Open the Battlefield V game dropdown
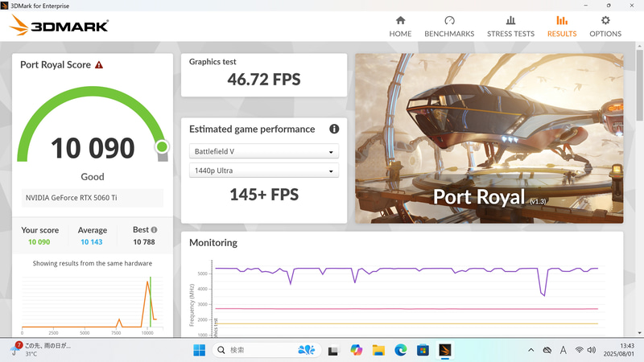 (264, 151)
